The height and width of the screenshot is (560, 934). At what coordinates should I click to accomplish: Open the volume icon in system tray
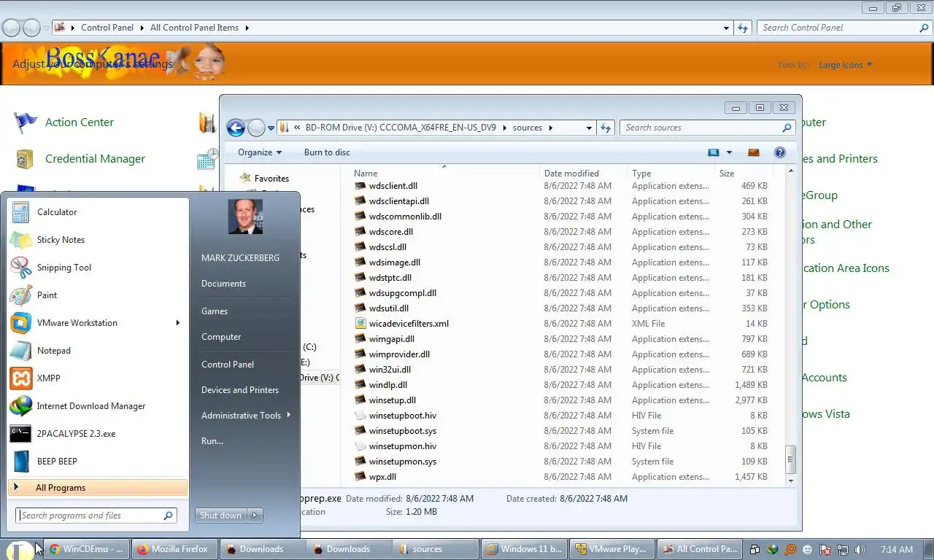[x=860, y=550]
